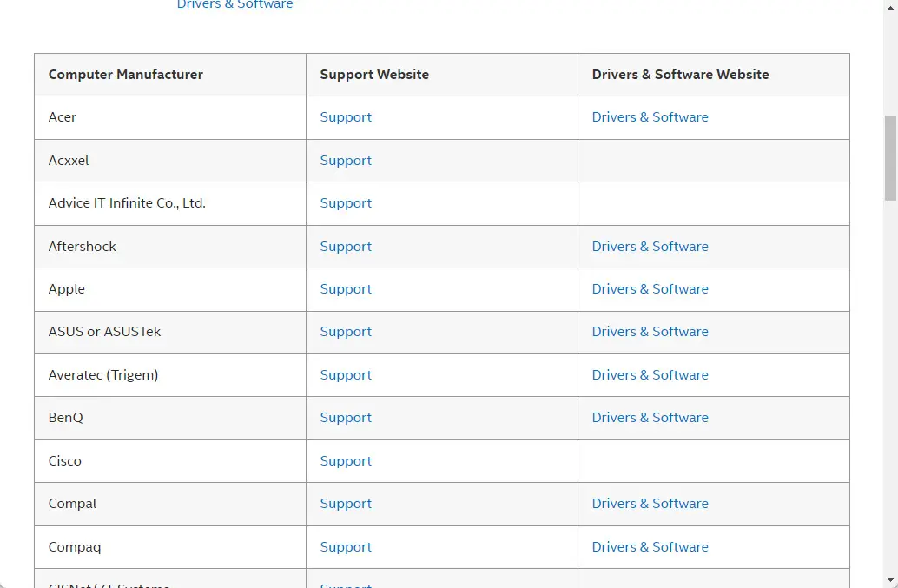Open the Acer Support link
The image size is (898, 588).
[346, 117]
